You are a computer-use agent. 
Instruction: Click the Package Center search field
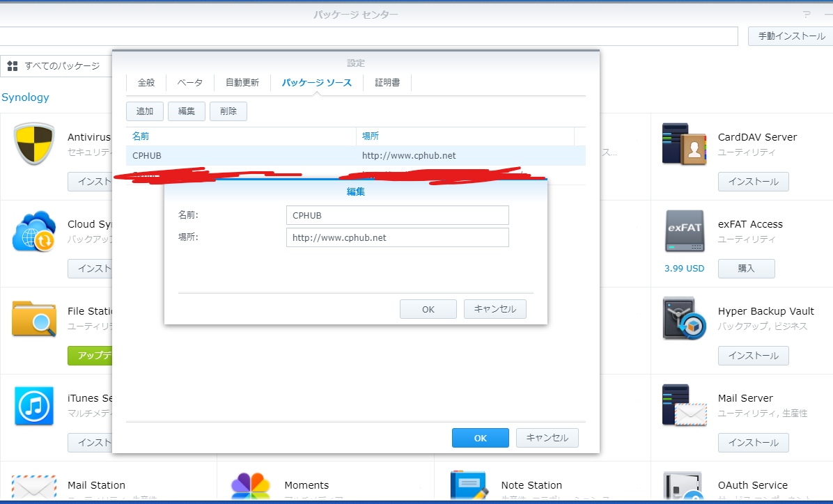(x=368, y=36)
